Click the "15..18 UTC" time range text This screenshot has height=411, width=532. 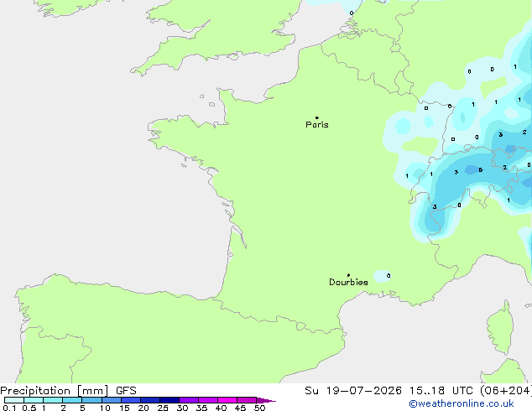coord(441,391)
